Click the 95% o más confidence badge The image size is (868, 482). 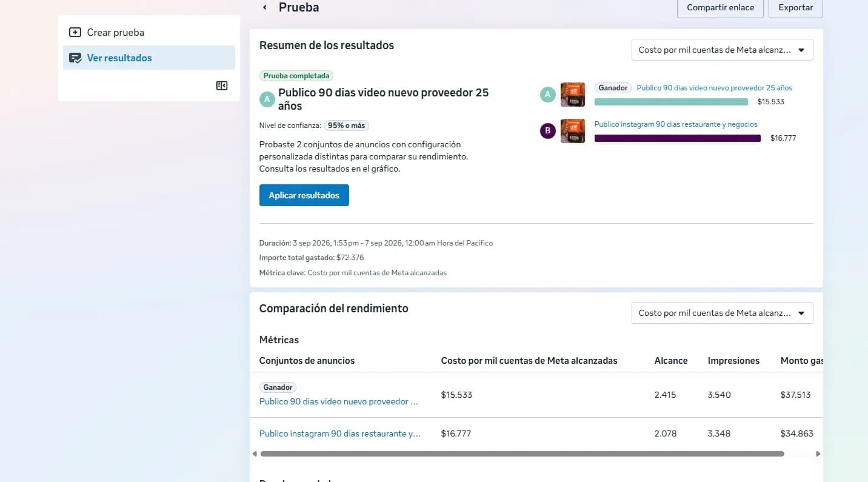346,126
